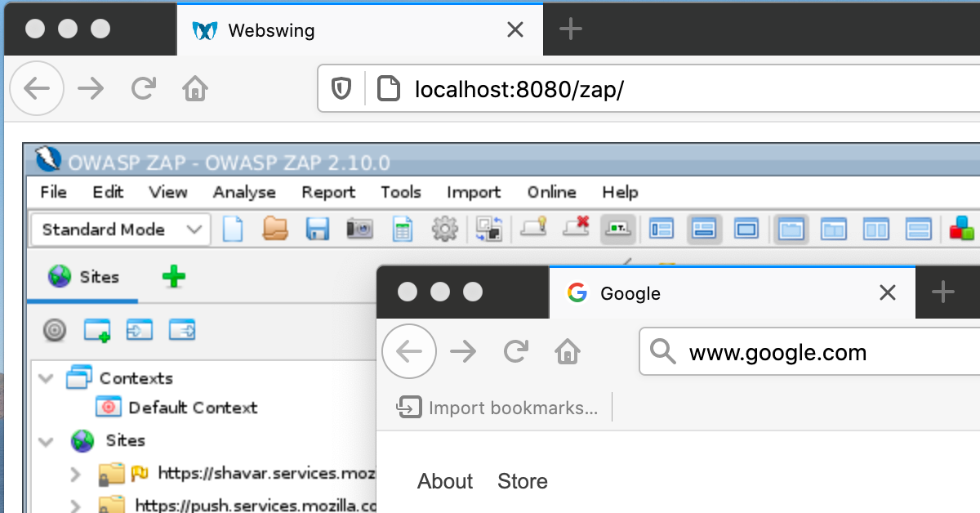Open the View menu in ZAP

(168, 192)
